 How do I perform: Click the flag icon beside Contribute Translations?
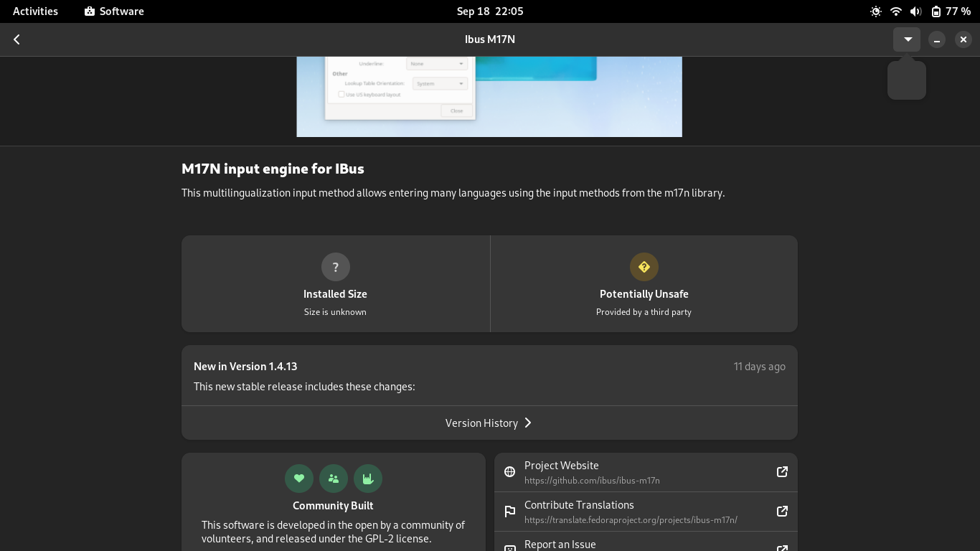(x=510, y=512)
